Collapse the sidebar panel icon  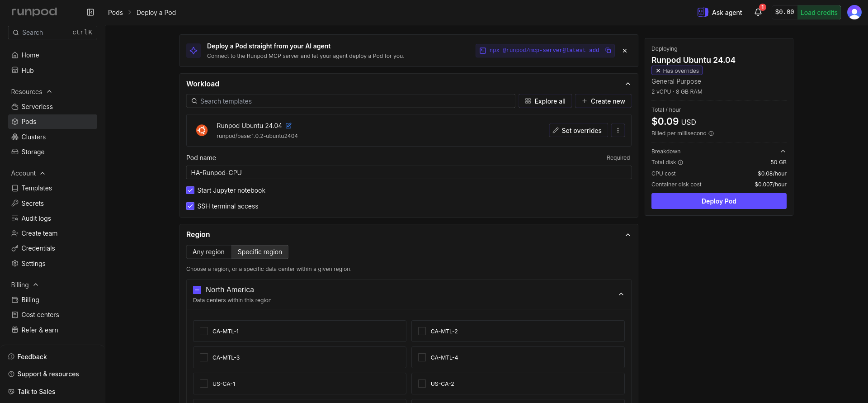coord(90,12)
